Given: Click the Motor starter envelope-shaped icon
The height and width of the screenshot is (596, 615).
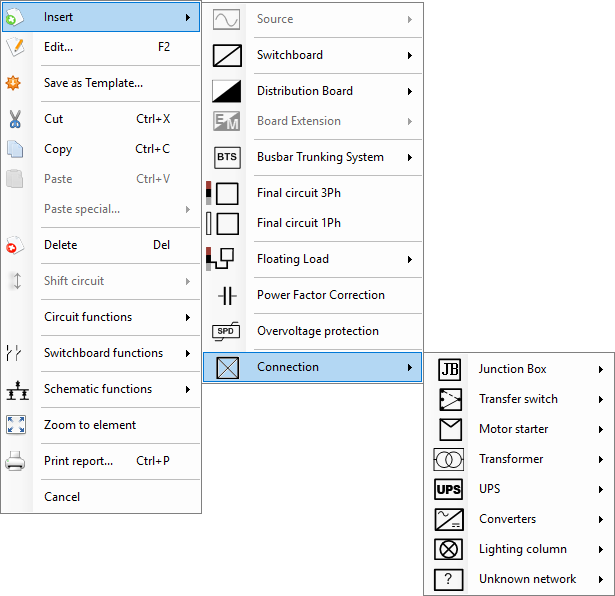Looking at the screenshot, I should point(450,429).
